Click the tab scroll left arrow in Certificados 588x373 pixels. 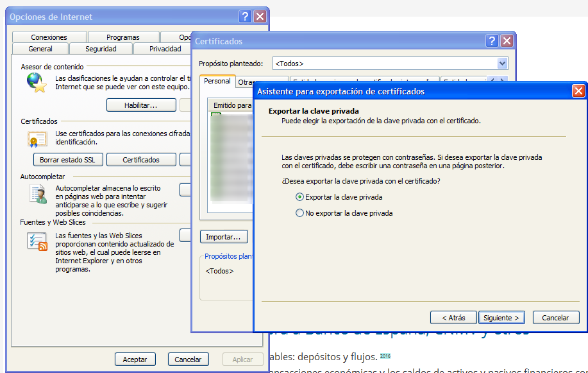tap(492, 79)
